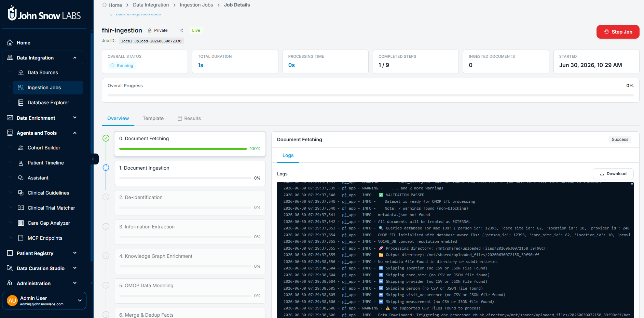Click the Success status label
644x318 pixels.
[620, 140]
